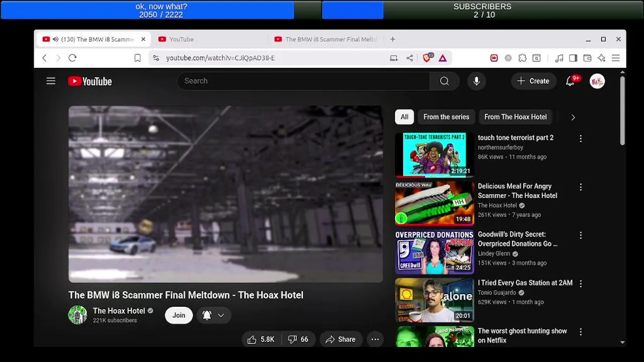Viewport: 644px width, 362px height.
Task: Open the Brave Rewards triangle icon
Action: [443, 58]
